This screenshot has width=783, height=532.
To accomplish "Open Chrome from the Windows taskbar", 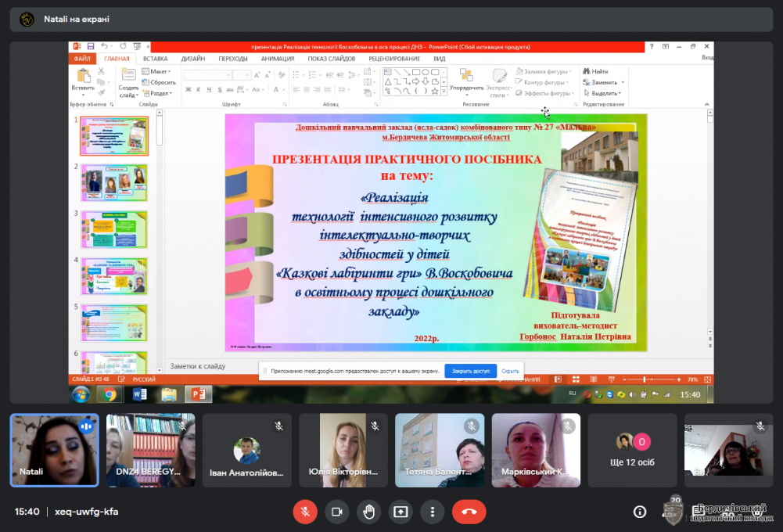I will coord(110,394).
